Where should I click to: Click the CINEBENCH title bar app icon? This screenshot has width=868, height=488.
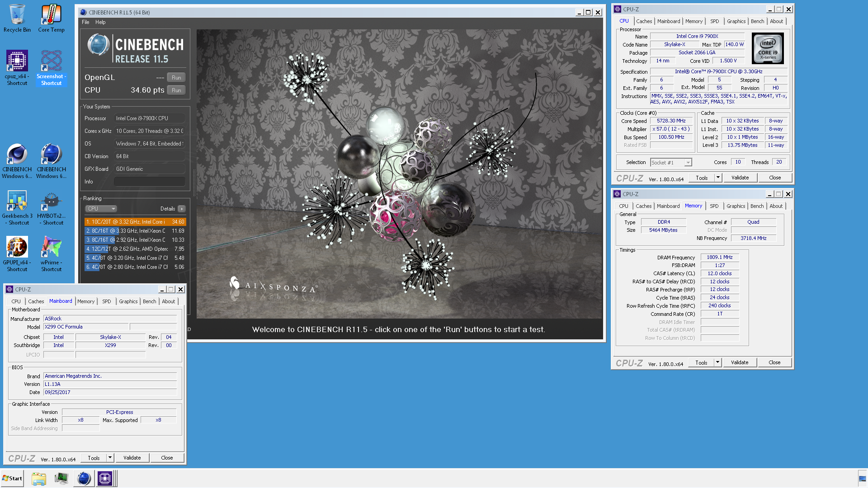[x=83, y=12]
